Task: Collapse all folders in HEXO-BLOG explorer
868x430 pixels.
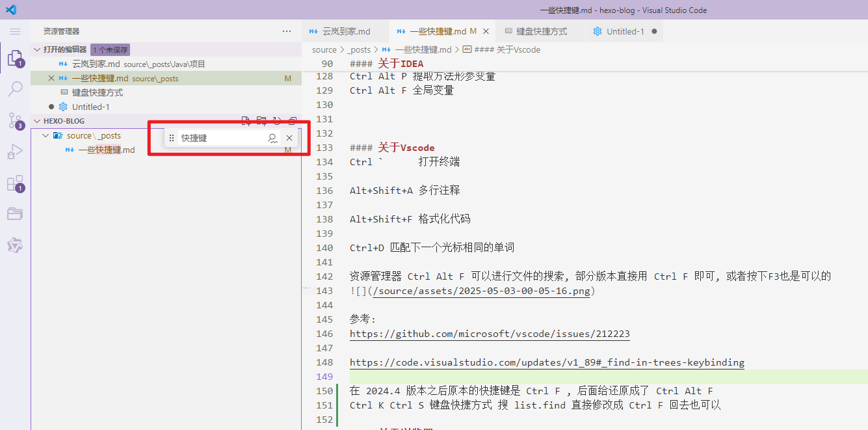Action: coord(293,121)
